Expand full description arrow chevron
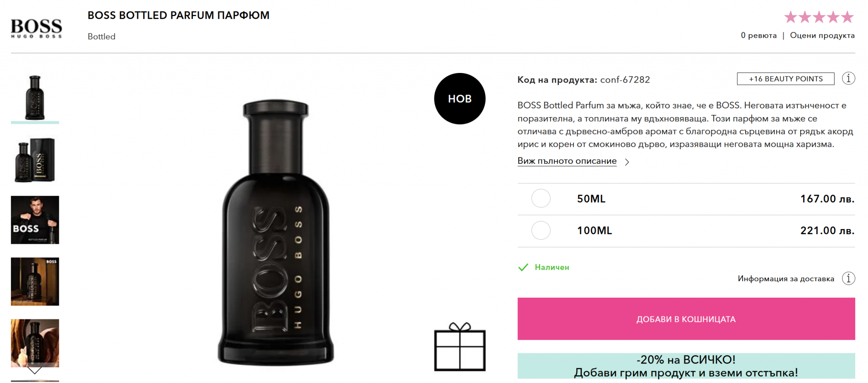The height and width of the screenshot is (383, 868). pos(627,162)
